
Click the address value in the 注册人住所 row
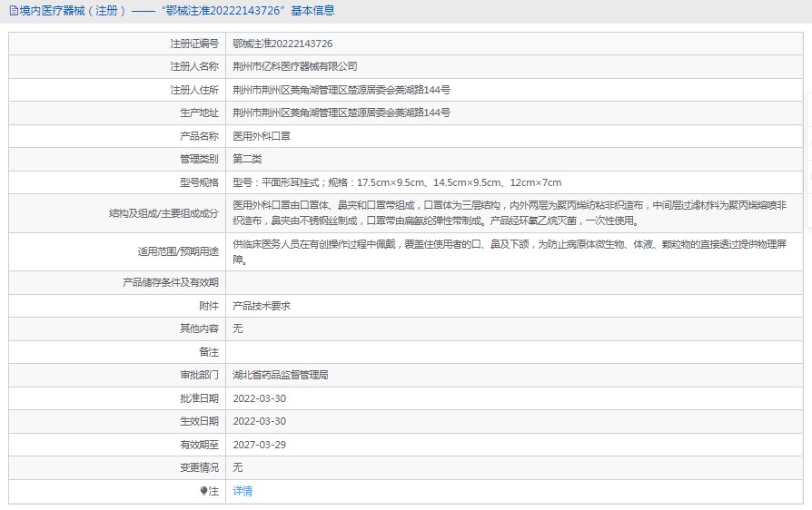tap(342, 90)
